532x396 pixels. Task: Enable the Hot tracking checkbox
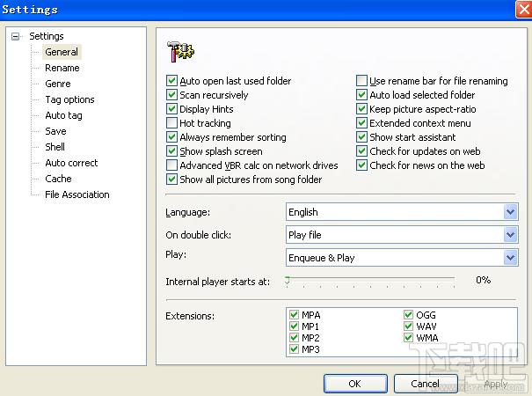pyautogui.click(x=171, y=123)
